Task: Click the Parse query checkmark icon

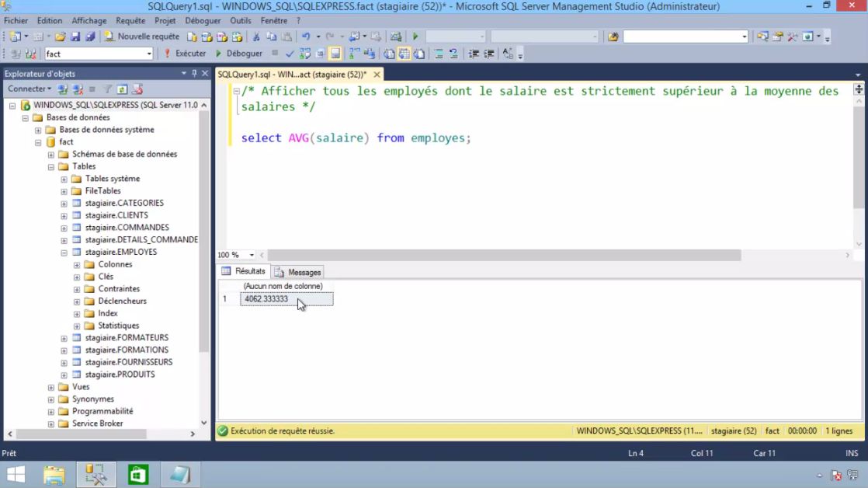Action: pos(289,54)
